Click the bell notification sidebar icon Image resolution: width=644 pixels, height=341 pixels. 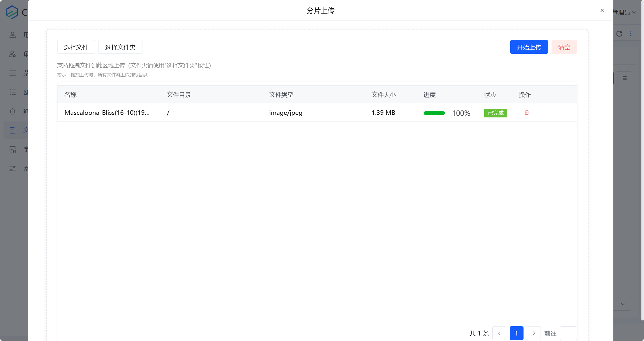[x=12, y=111]
